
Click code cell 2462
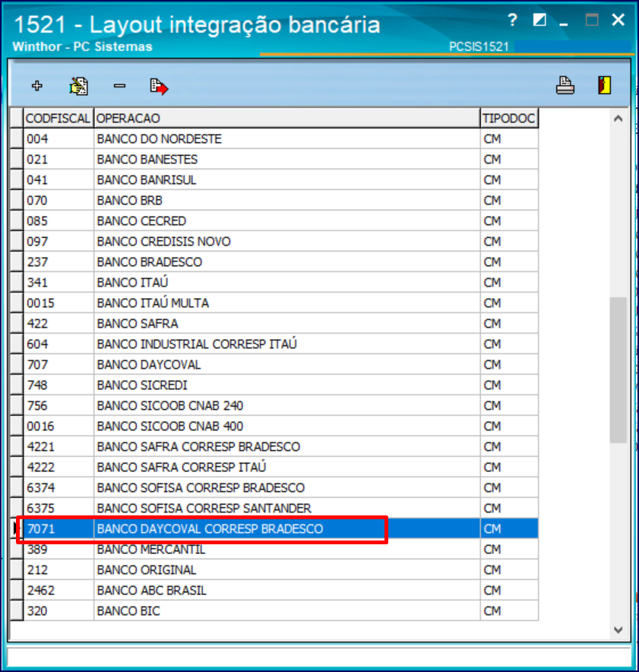(x=59, y=591)
